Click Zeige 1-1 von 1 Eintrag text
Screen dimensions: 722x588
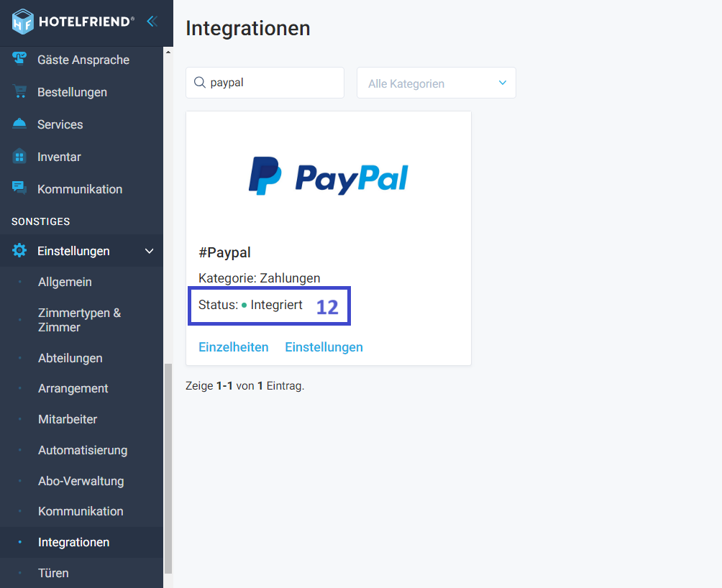coord(245,385)
